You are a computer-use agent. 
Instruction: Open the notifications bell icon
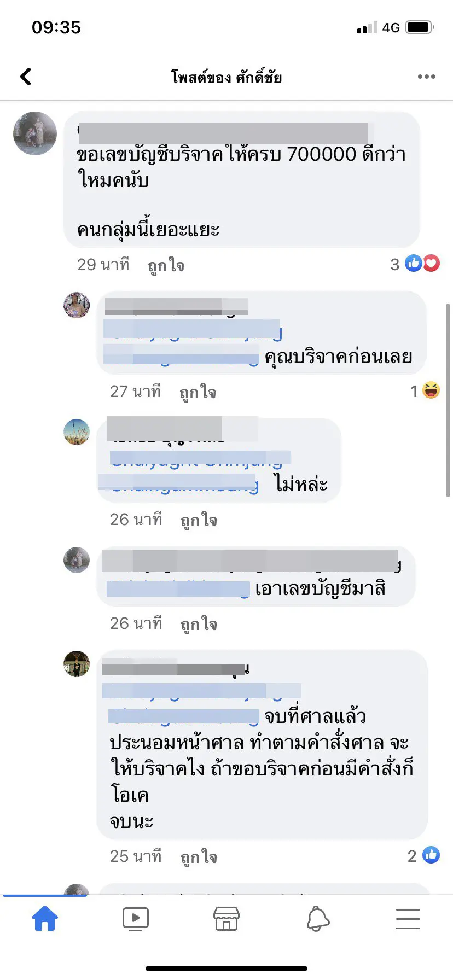click(317, 919)
